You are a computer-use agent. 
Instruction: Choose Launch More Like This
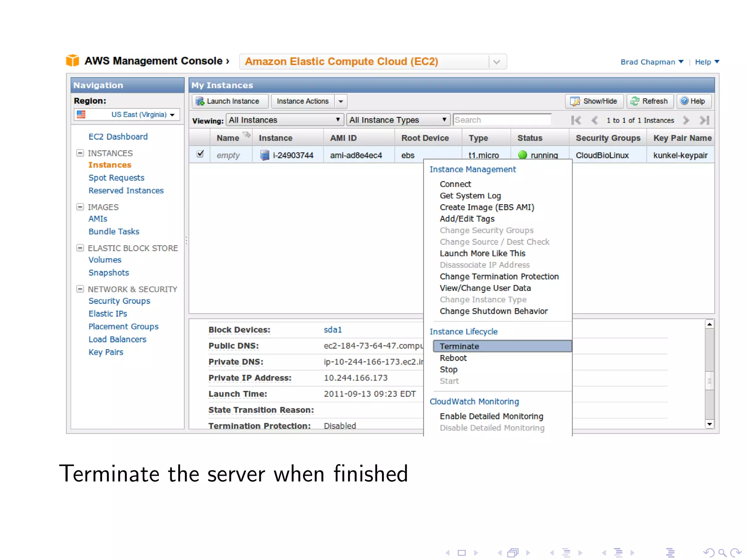point(483,253)
